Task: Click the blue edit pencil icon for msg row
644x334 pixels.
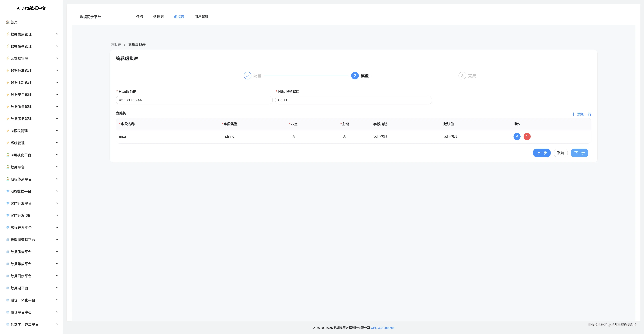Action: click(517, 137)
